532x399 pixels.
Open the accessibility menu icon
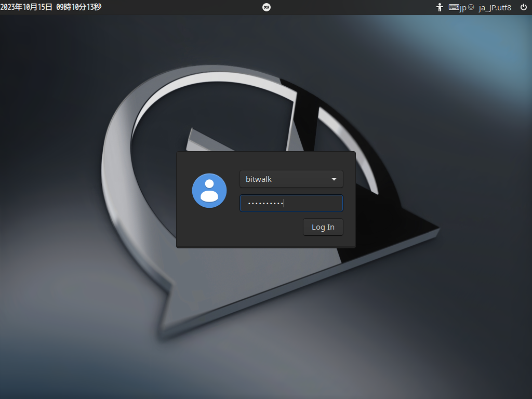click(x=440, y=7)
